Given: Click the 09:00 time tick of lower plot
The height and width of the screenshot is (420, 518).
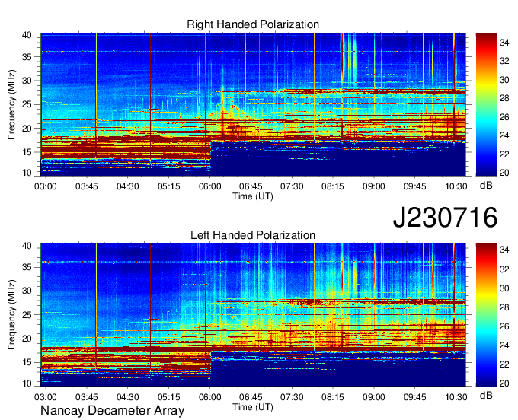Looking at the screenshot, I should click(x=373, y=397).
